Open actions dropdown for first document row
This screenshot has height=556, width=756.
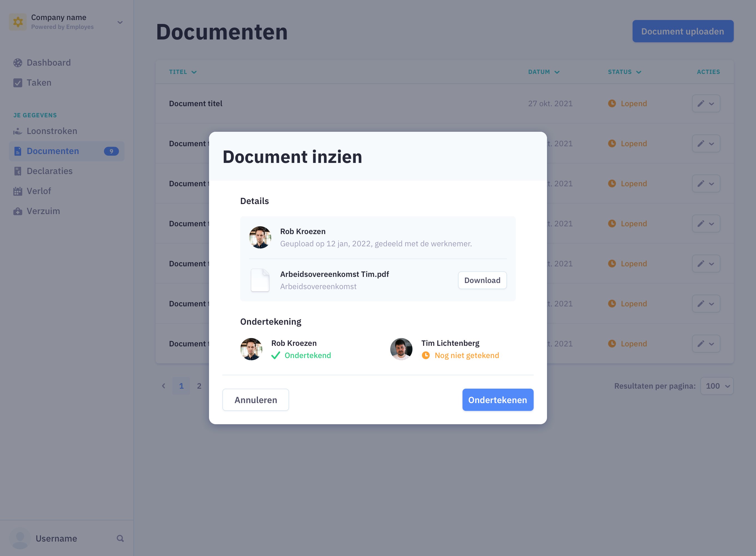click(x=711, y=104)
